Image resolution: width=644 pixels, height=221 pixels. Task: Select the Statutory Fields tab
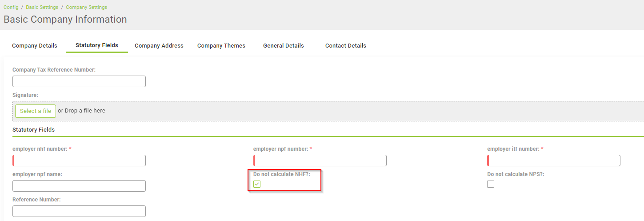(x=97, y=45)
